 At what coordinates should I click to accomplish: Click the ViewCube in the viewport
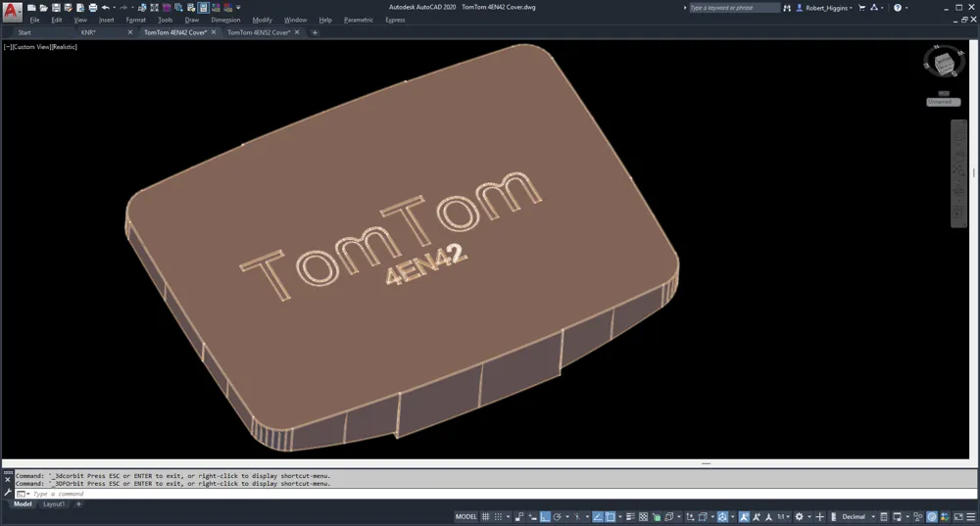coord(943,63)
